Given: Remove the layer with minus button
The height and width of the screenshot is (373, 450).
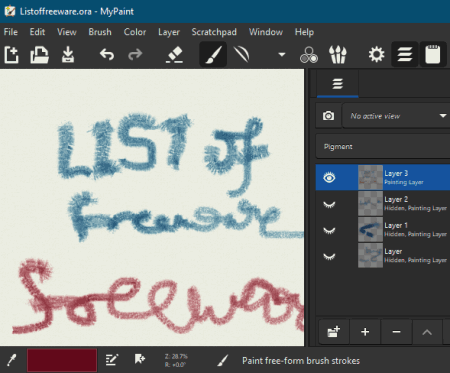Looking at the screenshot, I should coord(396,332).
